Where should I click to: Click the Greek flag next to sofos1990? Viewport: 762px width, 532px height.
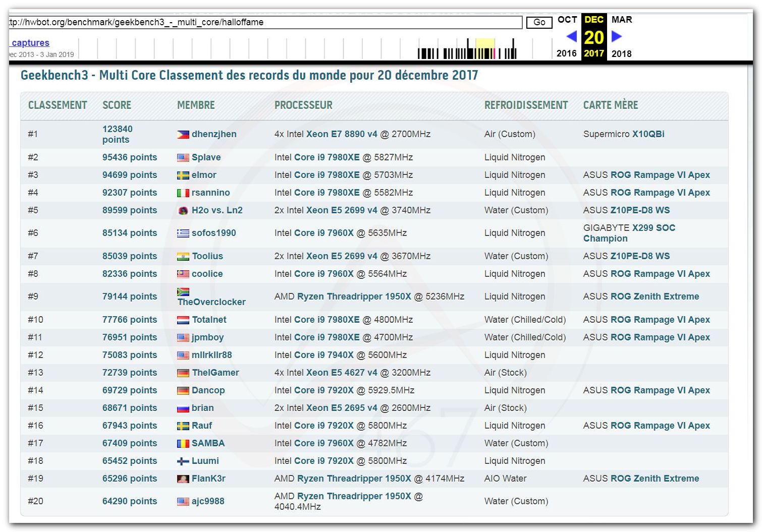point(183,233)
